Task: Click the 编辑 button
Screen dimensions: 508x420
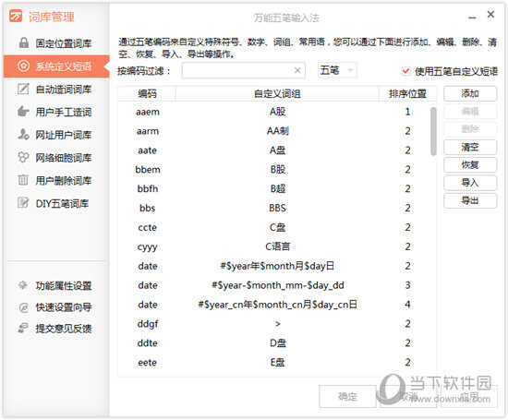Action: pyautogui.click(x=470, y=112)
